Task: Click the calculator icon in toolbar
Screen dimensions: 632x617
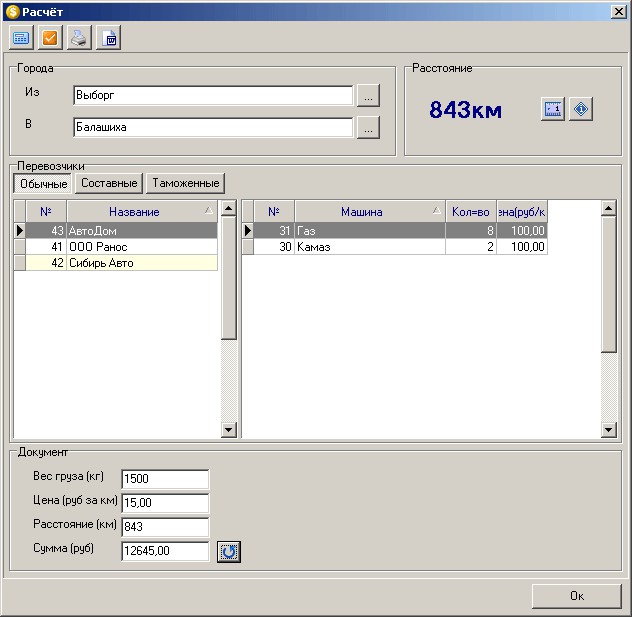Action: pos(21,38)
